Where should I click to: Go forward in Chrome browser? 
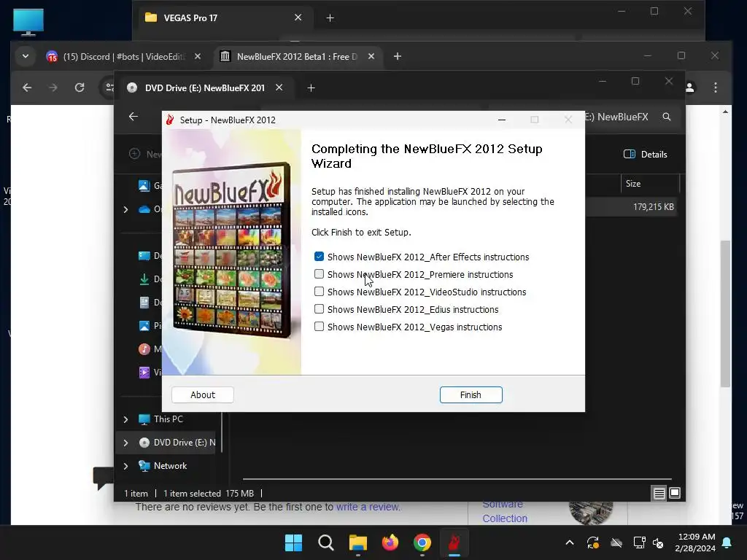[x=53, y=87]
